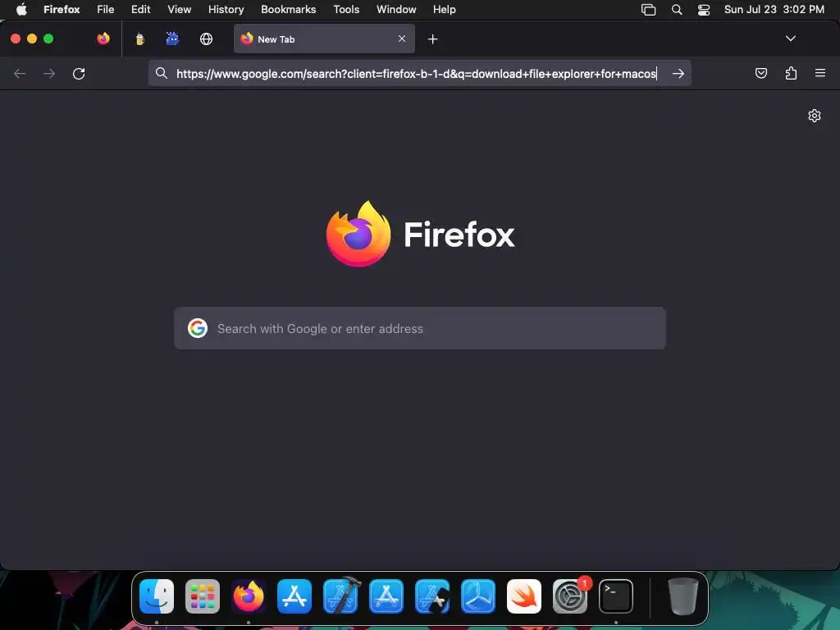840x630 pixels.
Task: Switch to the pinned beer mug tab
Action: [x=139, y=39]
